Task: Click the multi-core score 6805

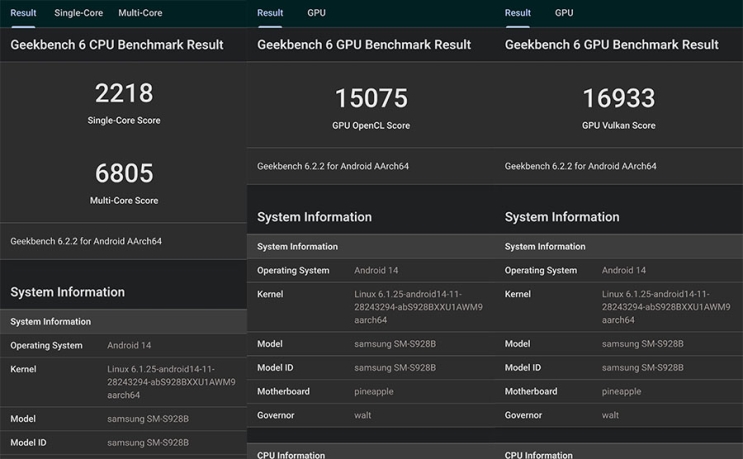Action: 124,174
